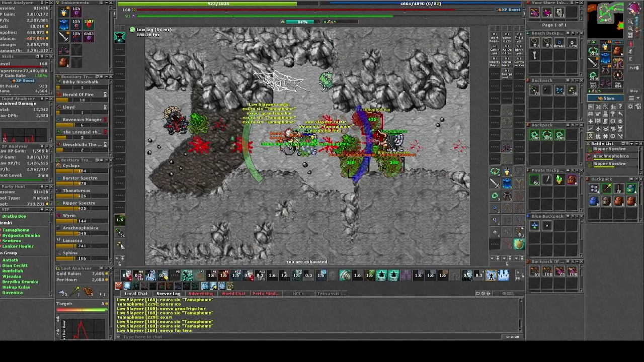The image size is (644, 362).
Task: Select the 12m timed item in Beach Backpack
Action: (572, 43)
